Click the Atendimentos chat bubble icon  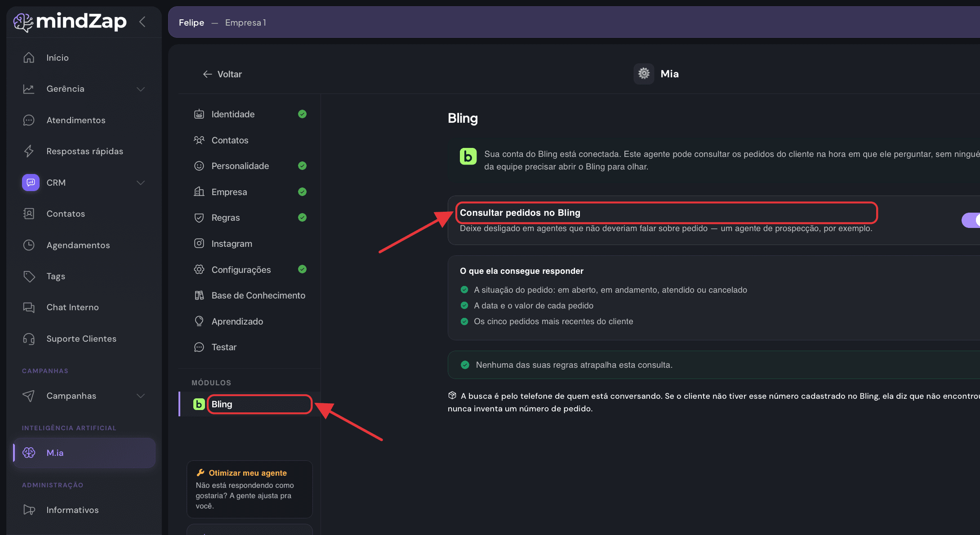point(29,120)
